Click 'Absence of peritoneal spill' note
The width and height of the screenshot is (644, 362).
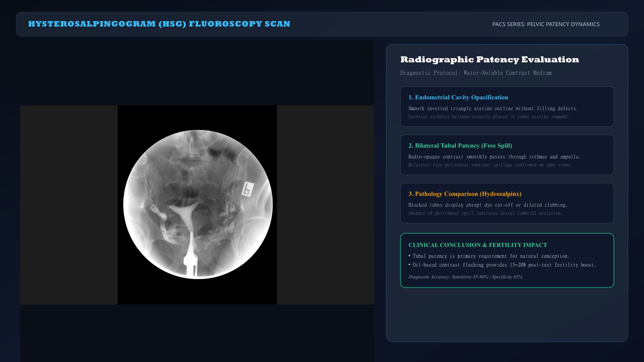click(485, 213)
